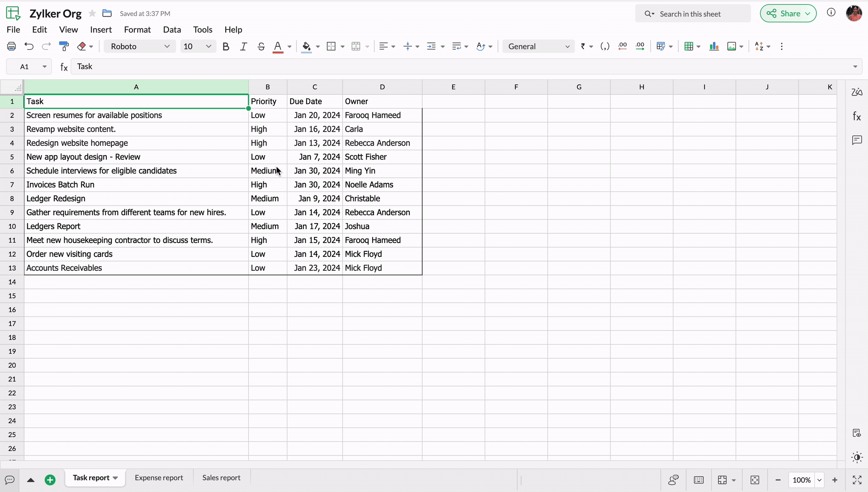This screenshot has width=868, height=492.
Task: Click the Paint Format brush icon
Action: tap(64, 46)
